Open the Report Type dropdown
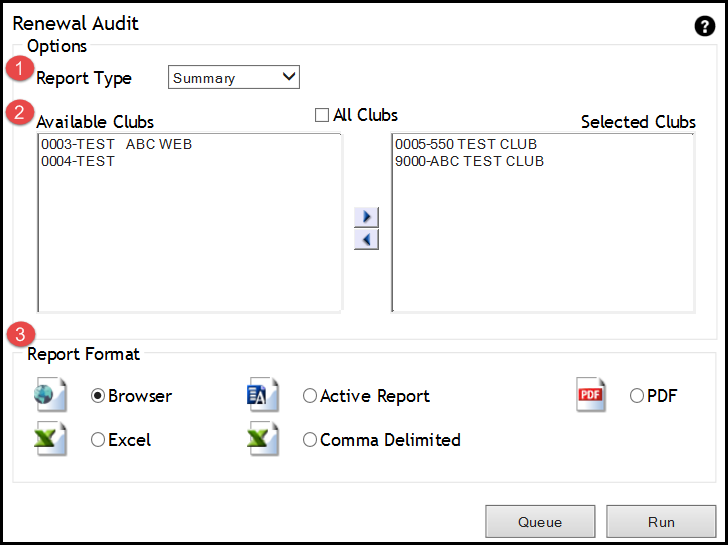 point(234,77)
